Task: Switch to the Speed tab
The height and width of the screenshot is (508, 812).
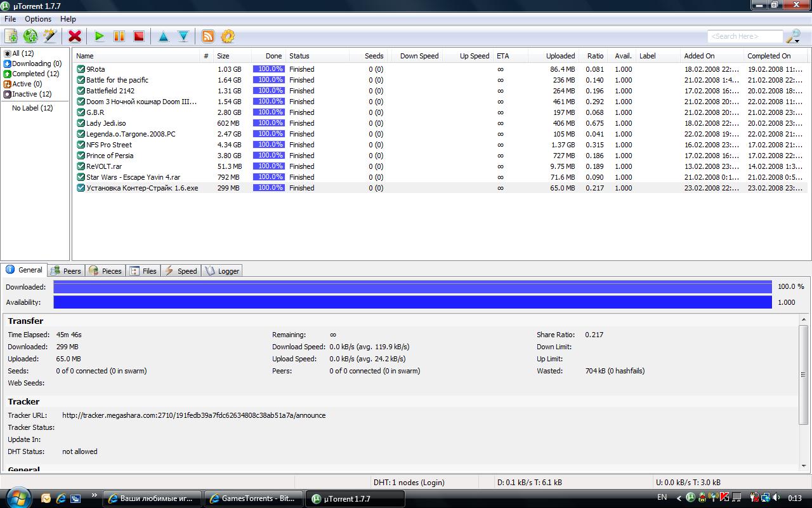Action: (181, 271)
